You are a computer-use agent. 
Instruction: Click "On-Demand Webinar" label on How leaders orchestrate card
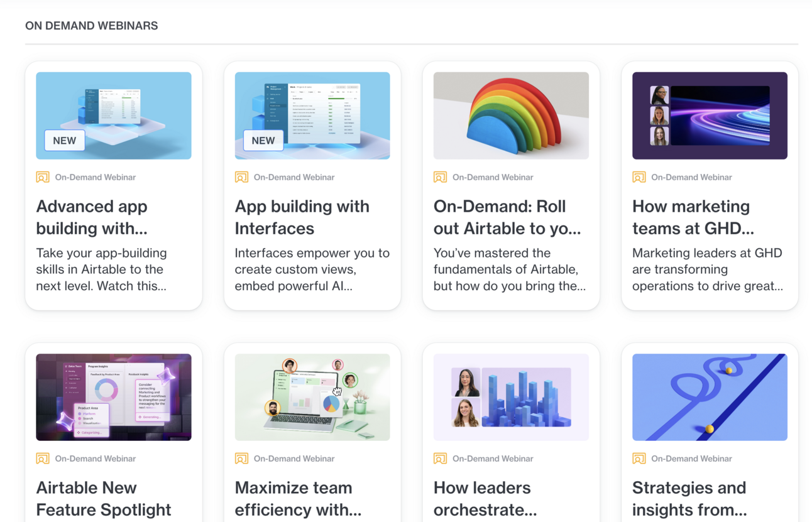click(x=493, y=459)
